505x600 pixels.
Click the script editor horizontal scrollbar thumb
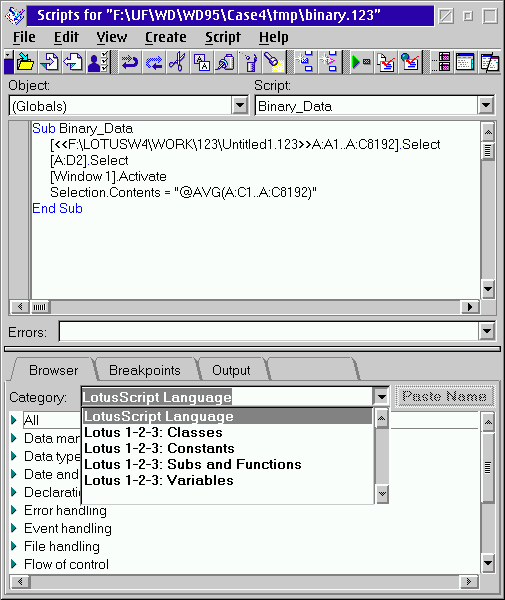(x=39, y=307)
